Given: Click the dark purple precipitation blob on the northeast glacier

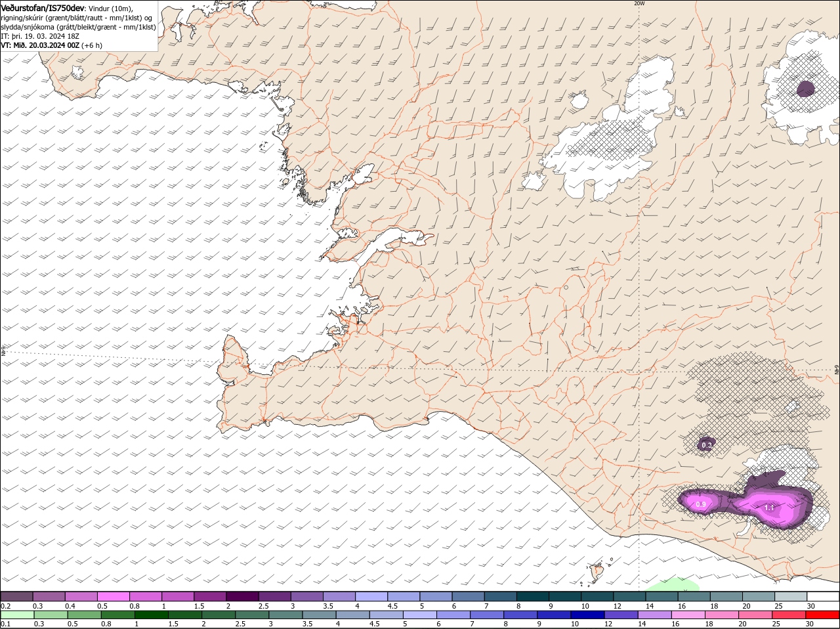Looking at the screenshot, I should pyautogui.click(x=806, y=88).
